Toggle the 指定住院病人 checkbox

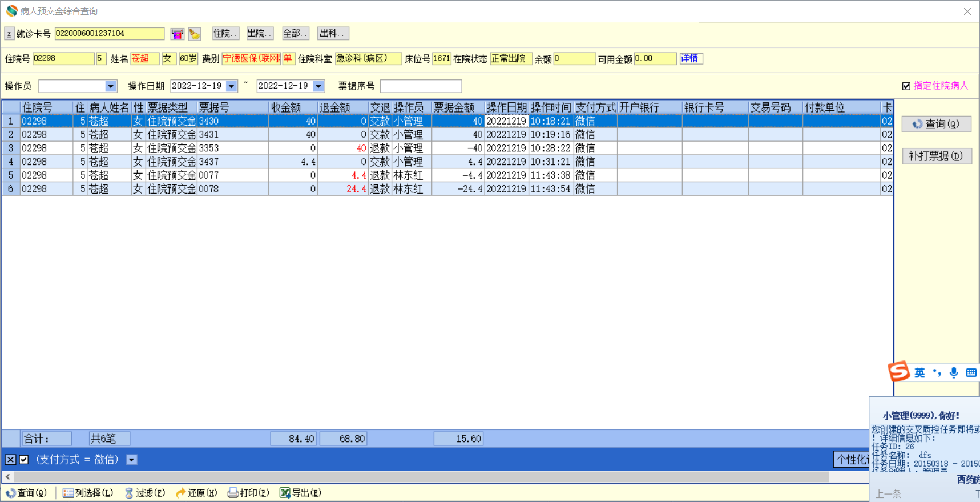906,86
